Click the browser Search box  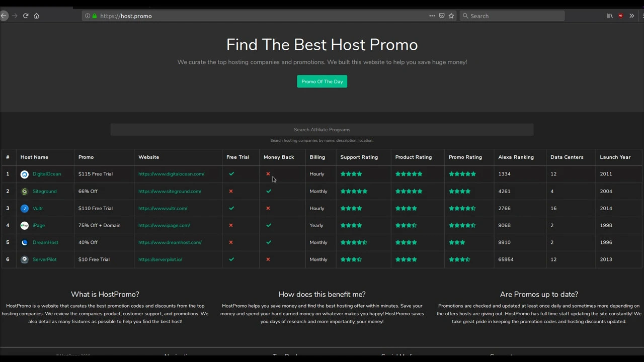pyautogui.click(x=512, y=16)
